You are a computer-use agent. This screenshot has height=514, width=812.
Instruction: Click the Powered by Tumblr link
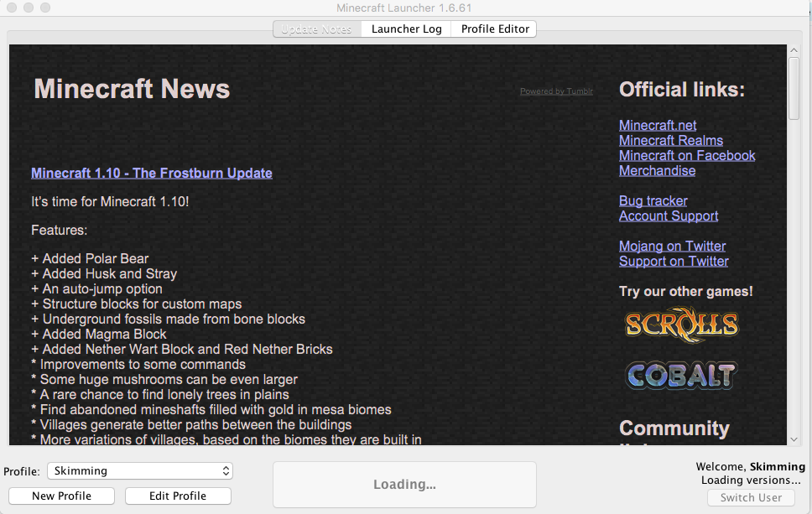tap(556, 91)
